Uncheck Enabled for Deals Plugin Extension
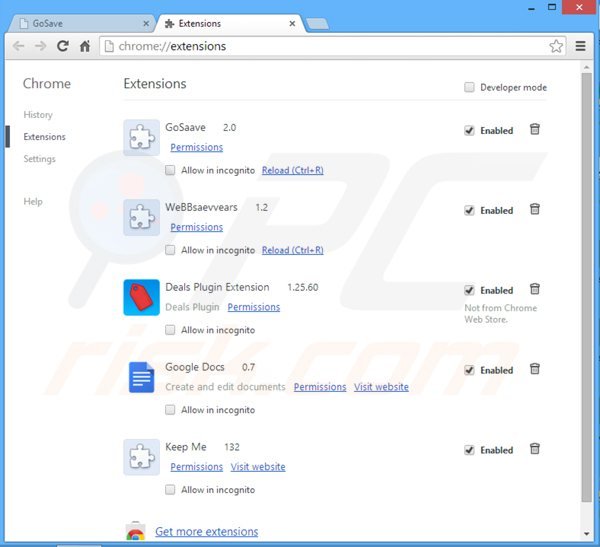The width and height of the screenshot is (600, 547). (x=470, y=290)
